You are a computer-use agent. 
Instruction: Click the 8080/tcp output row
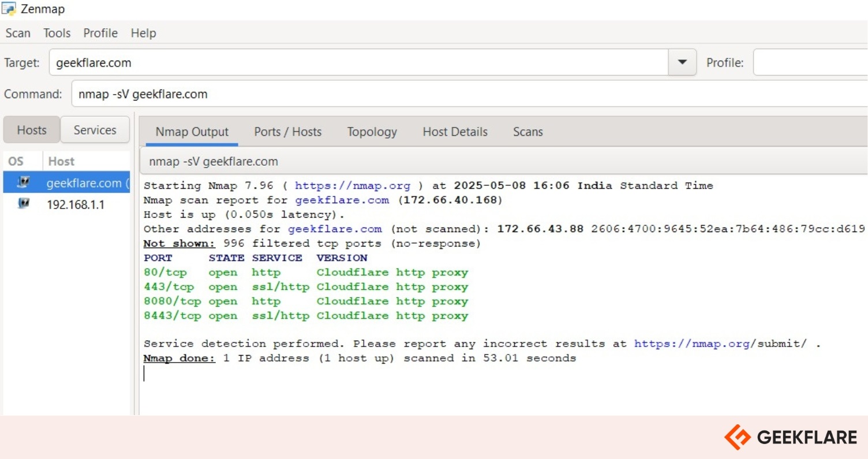coord(306,301)
